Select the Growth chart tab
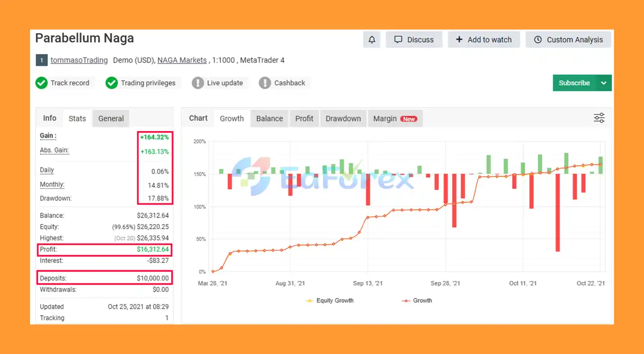This screenshot has width=644, height=354. click(x=232, y=118)
